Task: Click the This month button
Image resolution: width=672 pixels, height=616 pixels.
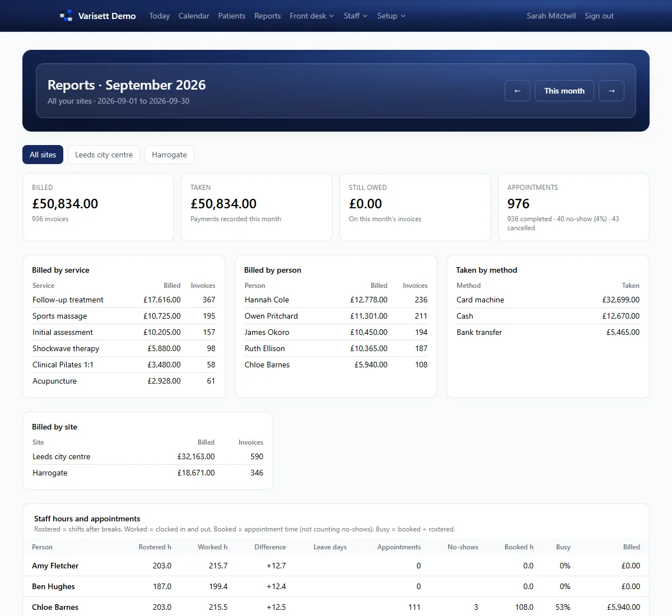Action: (x=564, y=91)
